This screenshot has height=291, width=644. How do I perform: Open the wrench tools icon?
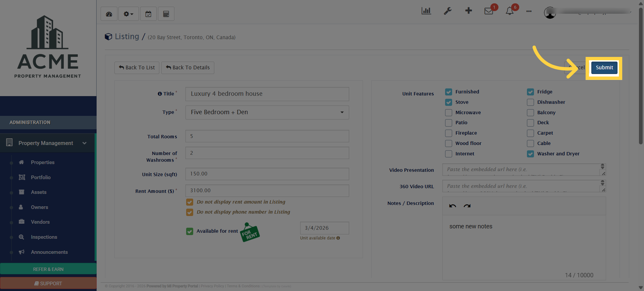pos(447,11)
